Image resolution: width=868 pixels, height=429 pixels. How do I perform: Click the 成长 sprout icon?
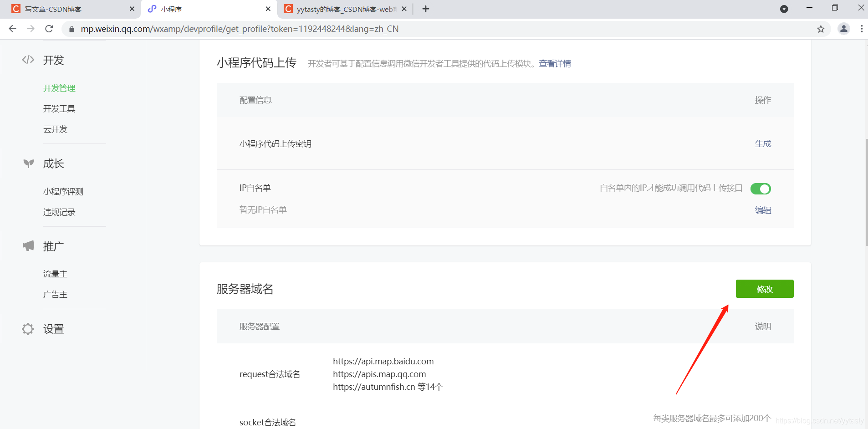[28, 163]
